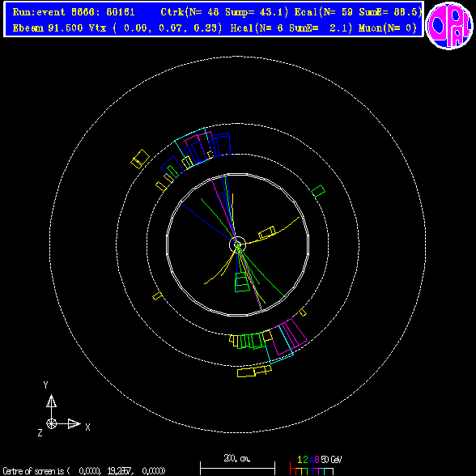The image size is (476, 476).
Task: Click the magenta 8 GeV legend swatch
Action: pos(316,472)
